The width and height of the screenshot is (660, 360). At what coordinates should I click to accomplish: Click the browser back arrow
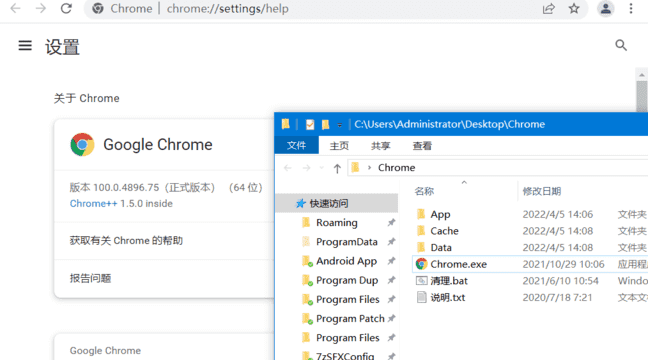(x=15, y=8)
